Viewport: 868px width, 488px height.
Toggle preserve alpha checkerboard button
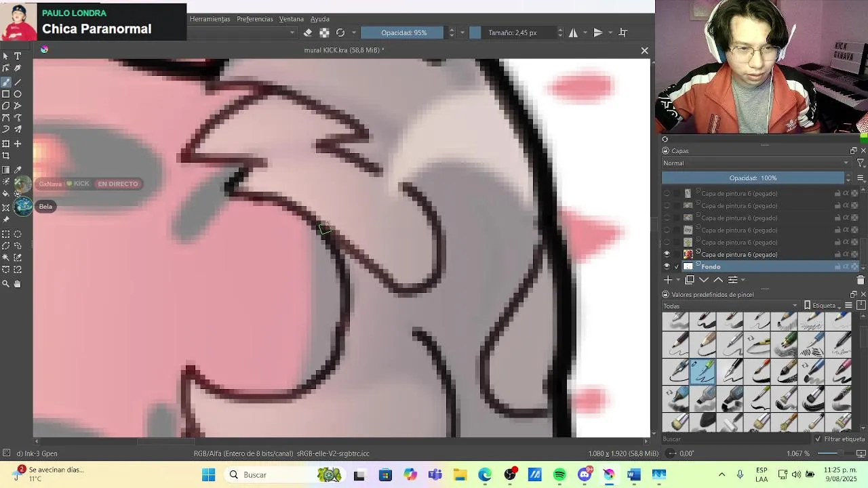click(324, 33)
